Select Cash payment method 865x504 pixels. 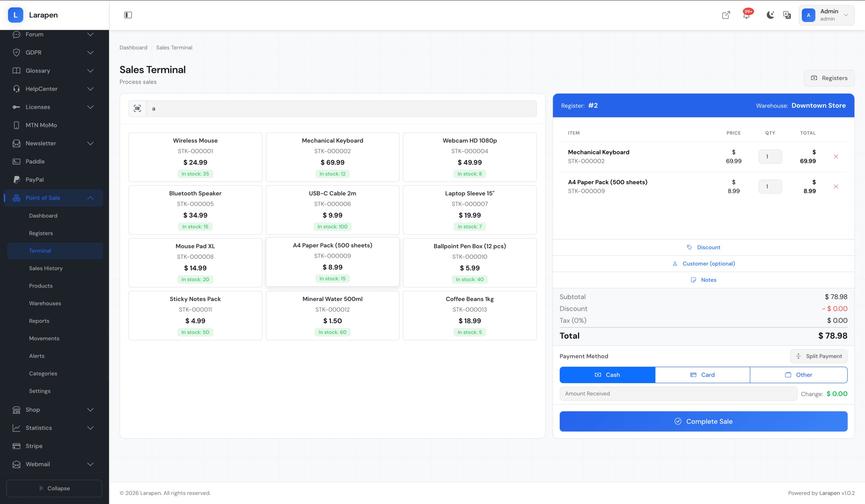pos(607,375)
